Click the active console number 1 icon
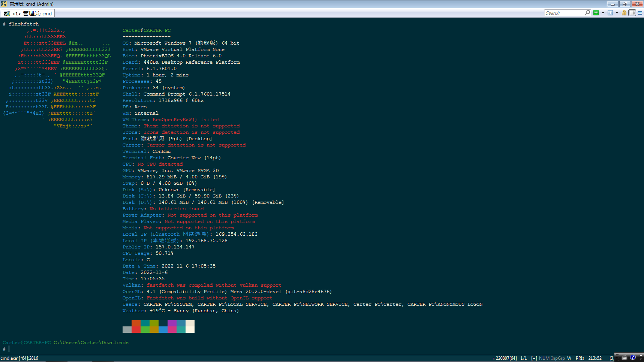Image resolution: width=644 pixels, height=362 pixels. 610,13
